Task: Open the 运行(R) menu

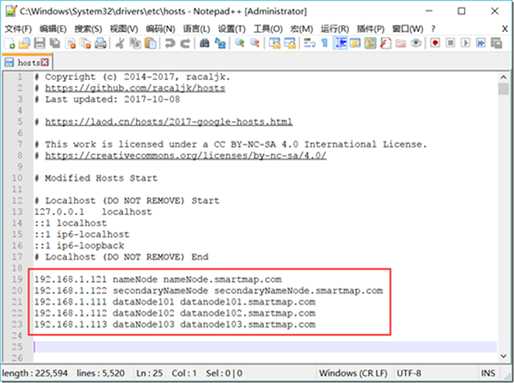Action: click(335, 29)
